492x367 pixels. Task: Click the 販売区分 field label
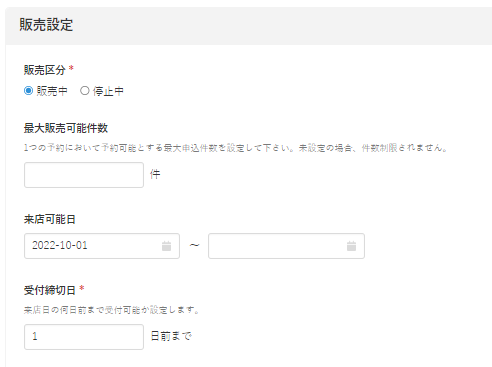(x=45, y=70)
